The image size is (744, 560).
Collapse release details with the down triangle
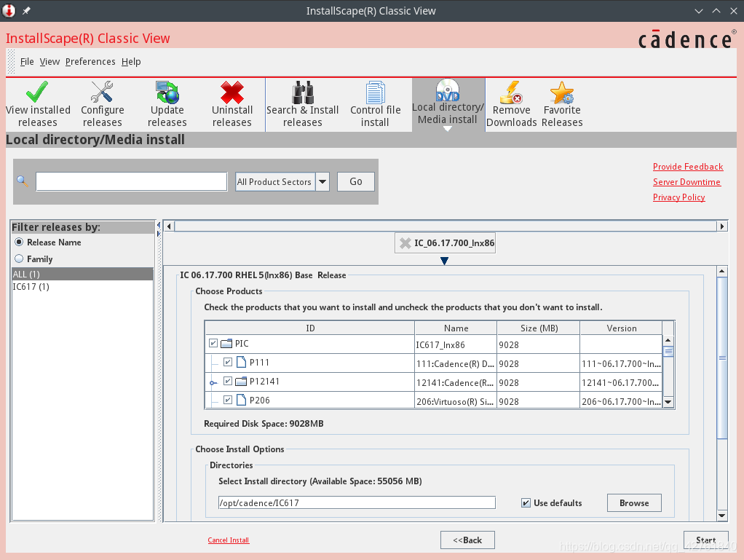[444, 261]
